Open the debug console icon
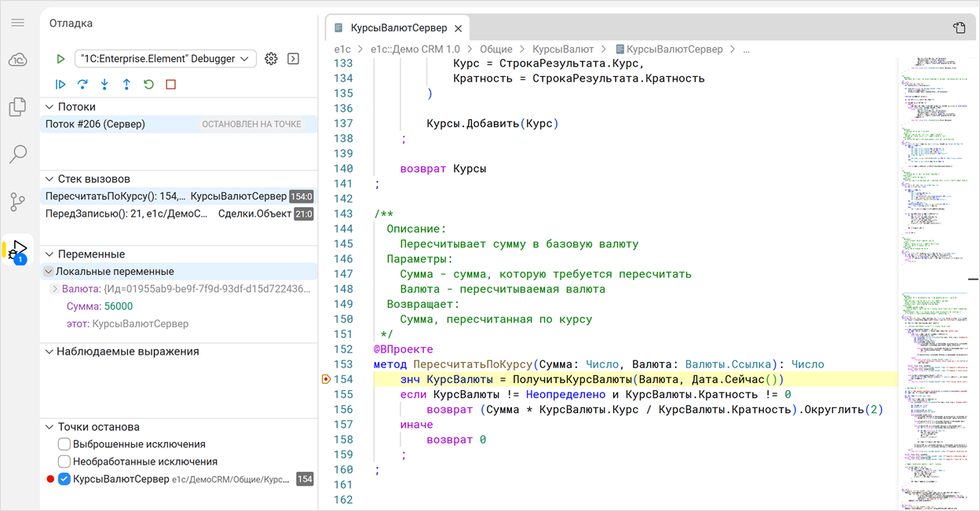The width and height of the screenshot is (980, 511). pyautogui.click(x=294, y=59)
